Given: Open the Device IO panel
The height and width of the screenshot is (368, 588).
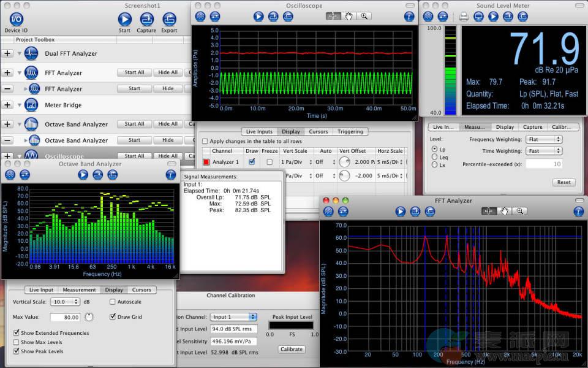Looking at the screenshot, I should point(16,18).
